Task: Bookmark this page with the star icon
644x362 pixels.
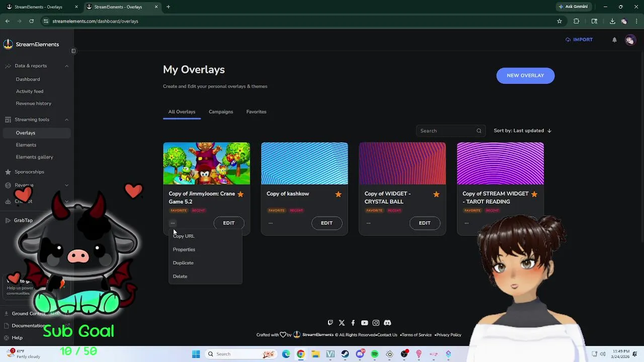Action: tap(559, 21)
